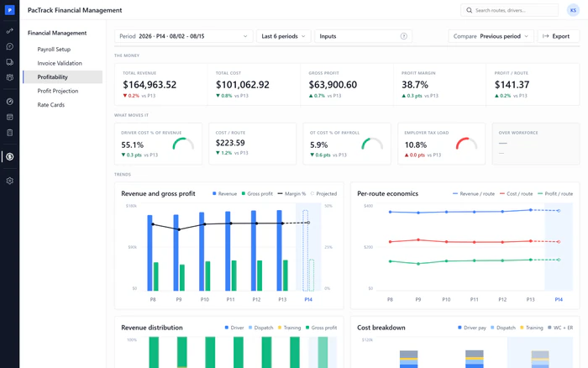588x368 pixels.
Task: Click the Total Revenue card
Action: 161,84
